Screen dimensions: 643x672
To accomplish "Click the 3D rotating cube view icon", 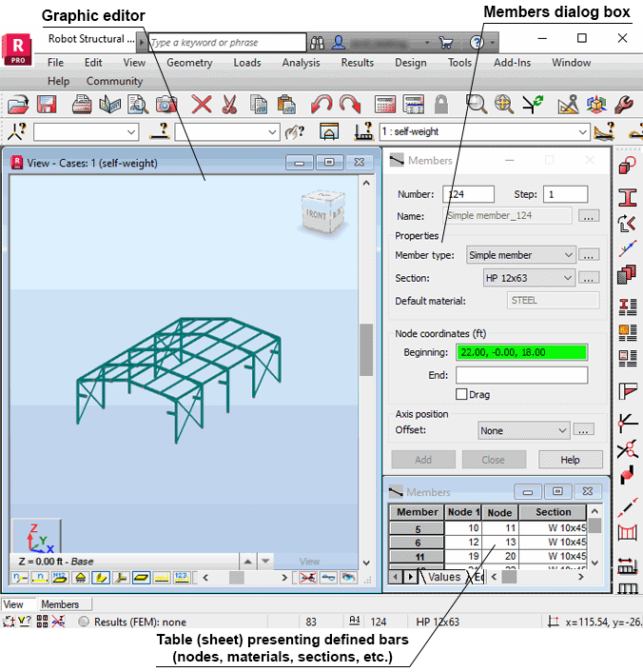I will [596, 104].
